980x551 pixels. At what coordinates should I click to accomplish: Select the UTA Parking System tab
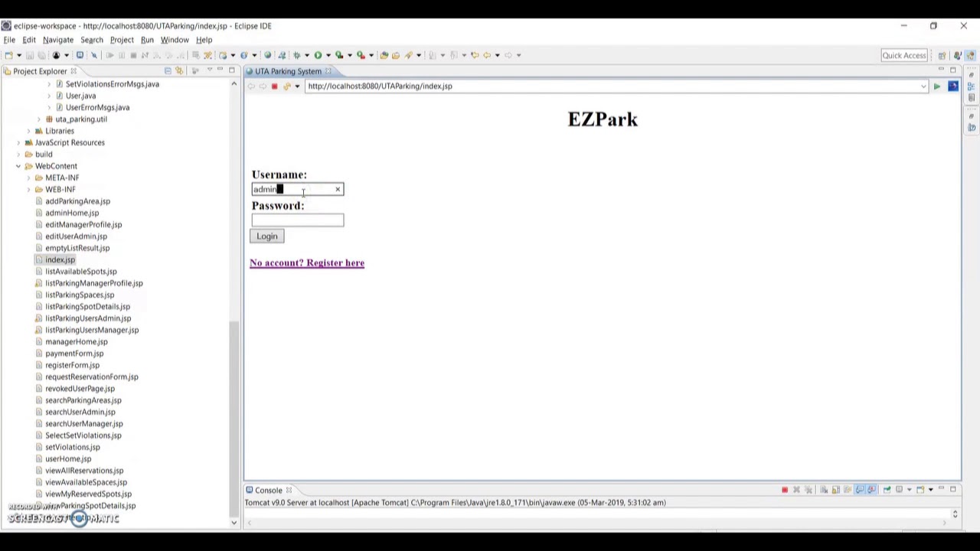tap(288, 71)
